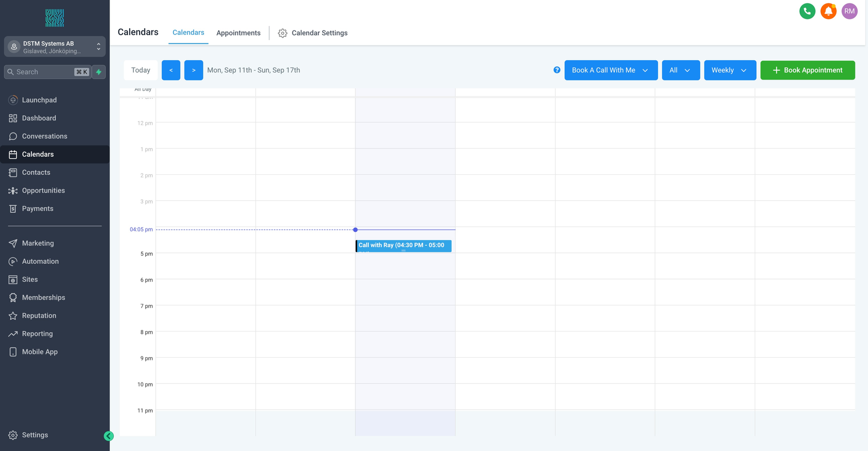
Task: Open the Call with Ray appointment
Action: coord(403,246)
